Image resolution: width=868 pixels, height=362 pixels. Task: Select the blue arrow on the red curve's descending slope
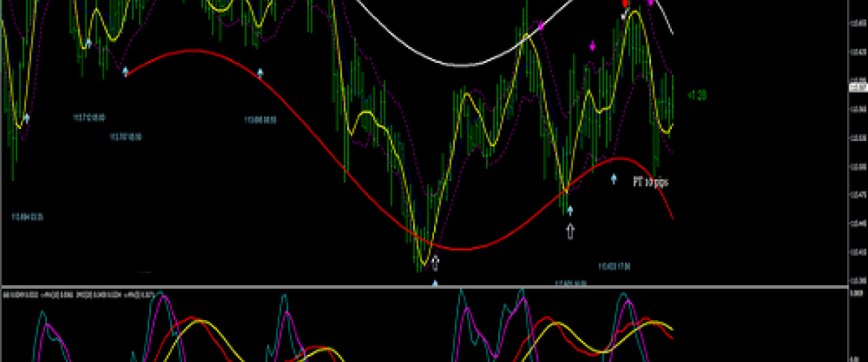click(x=260, y=72)
